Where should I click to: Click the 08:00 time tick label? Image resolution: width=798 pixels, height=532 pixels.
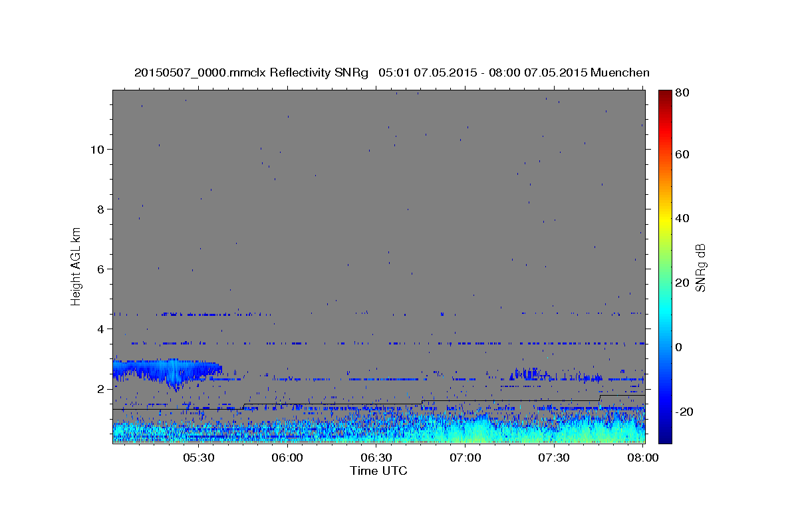pyautogui.click(x=643, y=458)
